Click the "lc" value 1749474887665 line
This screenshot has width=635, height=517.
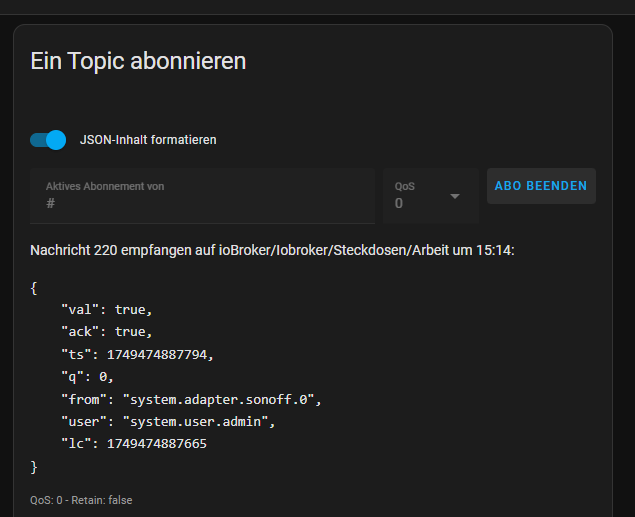134,443
